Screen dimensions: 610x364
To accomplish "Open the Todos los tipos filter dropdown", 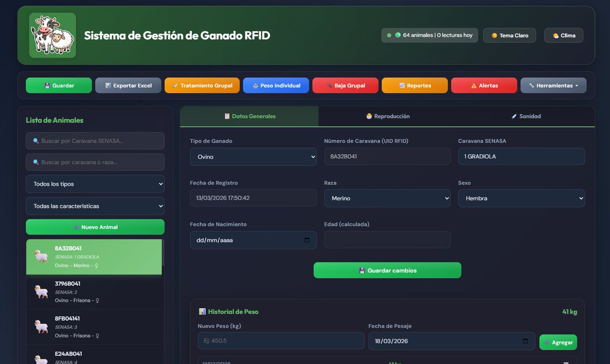I will point(95,184).
